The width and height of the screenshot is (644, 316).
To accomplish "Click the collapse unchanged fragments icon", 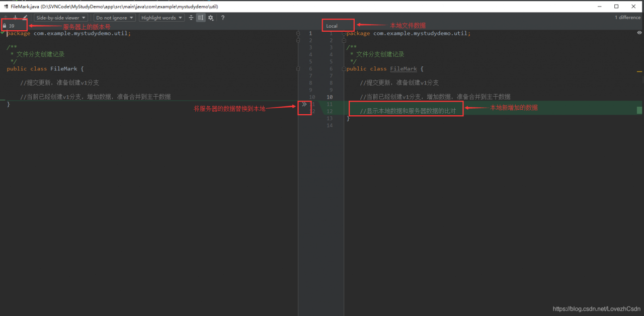I will click(191, 18).
